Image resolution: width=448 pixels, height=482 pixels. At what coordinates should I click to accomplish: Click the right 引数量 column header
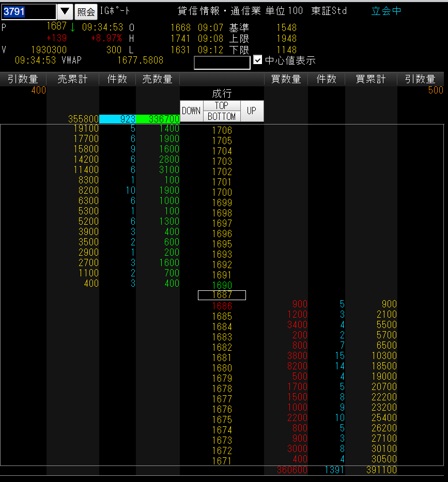click(420, 79)
